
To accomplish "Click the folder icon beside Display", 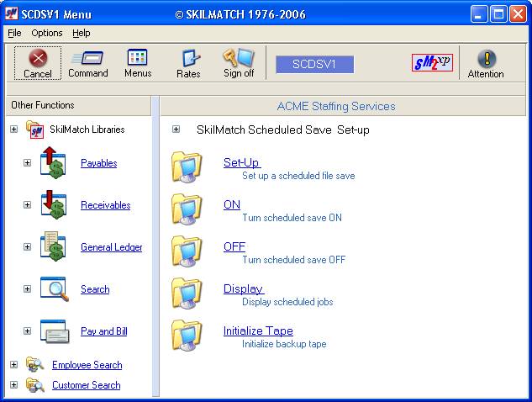I will [187, 294].
